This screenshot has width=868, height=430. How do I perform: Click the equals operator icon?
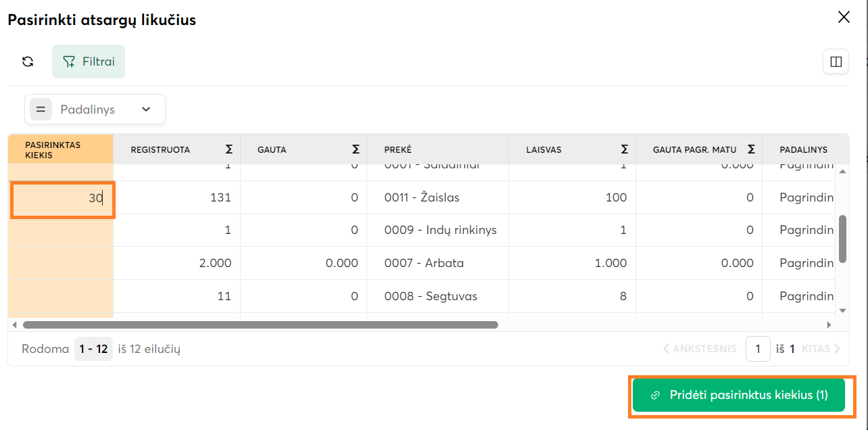point(41,110)
